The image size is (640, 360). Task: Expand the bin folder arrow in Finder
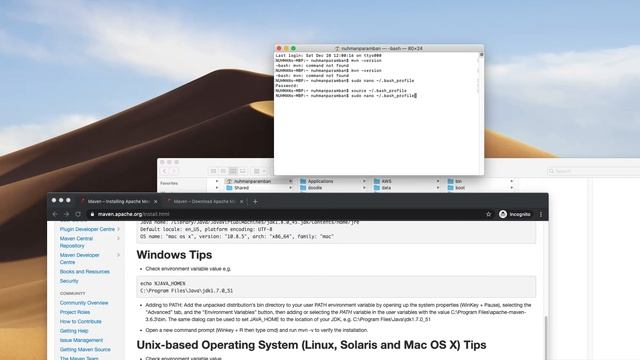511,181
